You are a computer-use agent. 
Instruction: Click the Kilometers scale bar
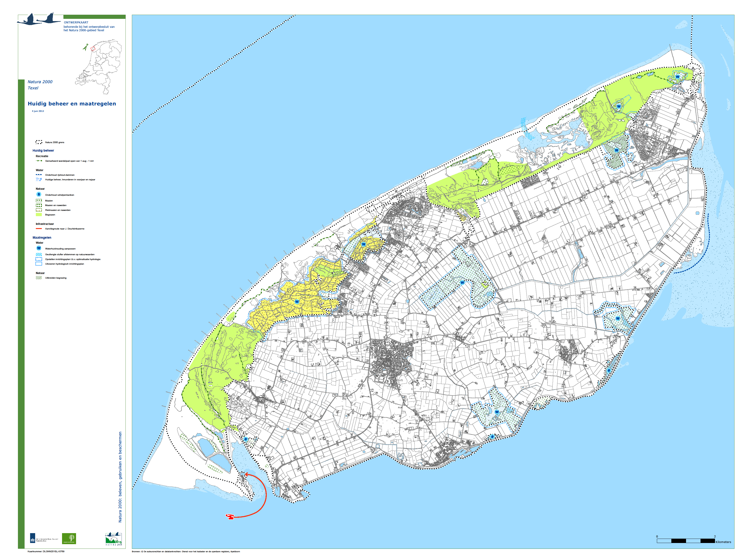click(686, 541)
